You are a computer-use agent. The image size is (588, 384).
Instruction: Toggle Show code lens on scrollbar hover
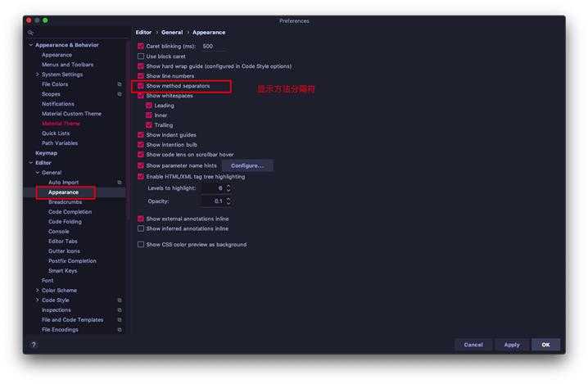(x=141, y=155)
